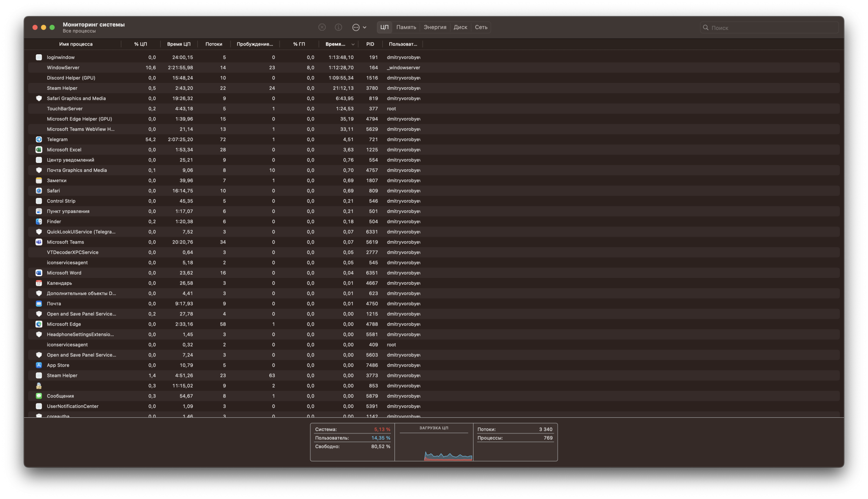
Task: Open the ellipsis actions dropdown menu
Action: click(359, 27)
